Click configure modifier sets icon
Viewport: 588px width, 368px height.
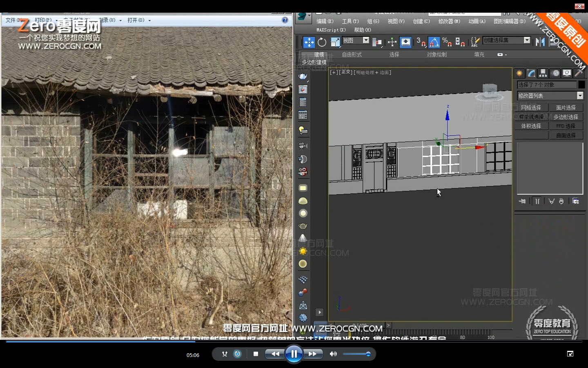tap(576, 201)
